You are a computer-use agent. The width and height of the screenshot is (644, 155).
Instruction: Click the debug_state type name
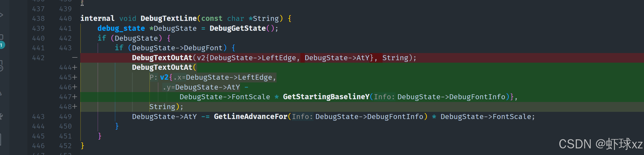121,28
